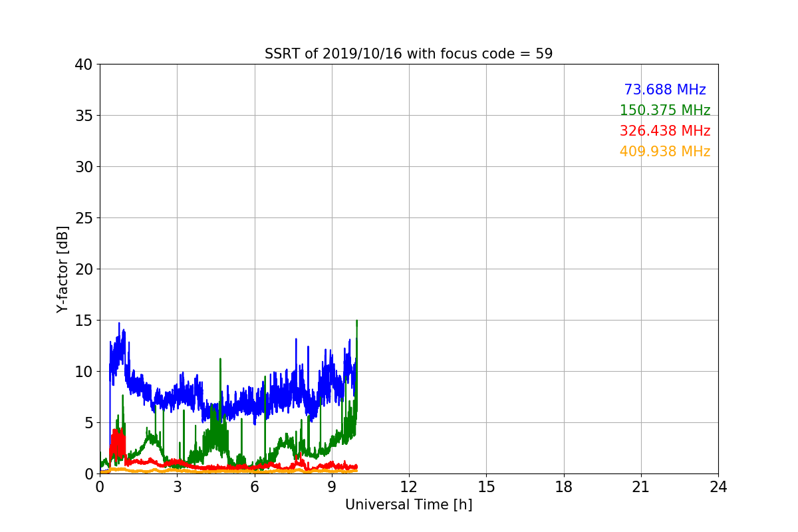Click the x-axis tick label 15
The height and width of the screenshot is (532, 798).
tap(486, 487)
